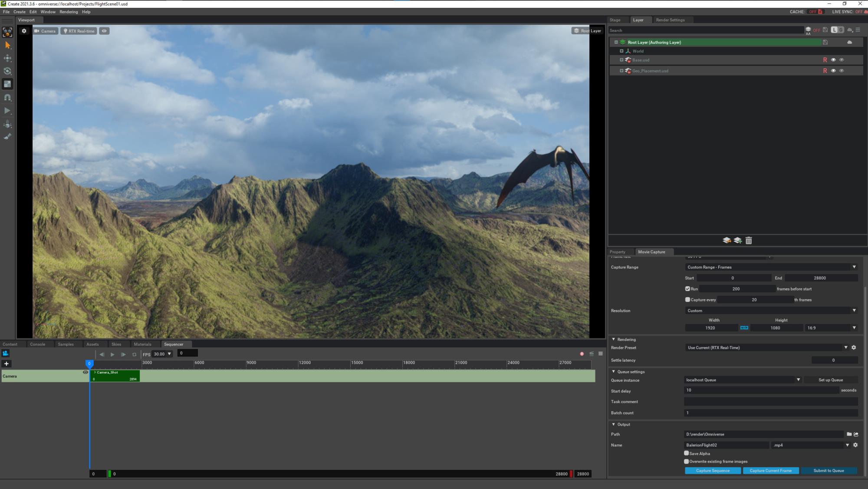Expand Base.usd layer node

621,60
